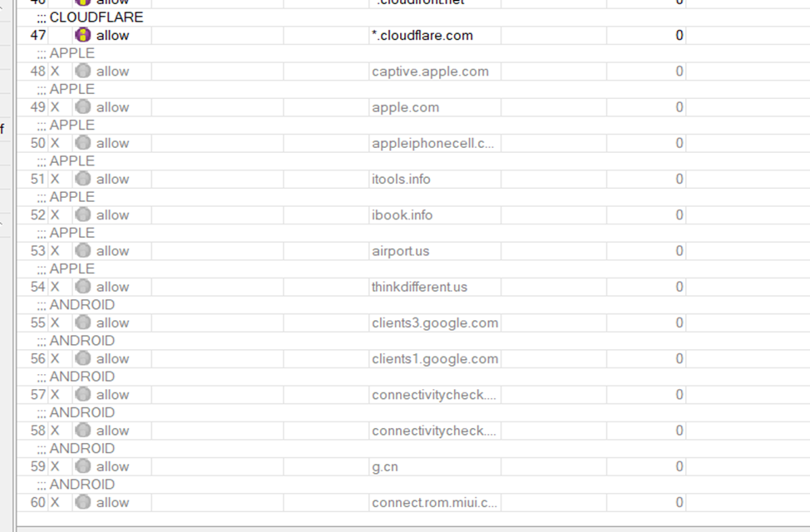Click the X disabled flag on rule 57

55,395
